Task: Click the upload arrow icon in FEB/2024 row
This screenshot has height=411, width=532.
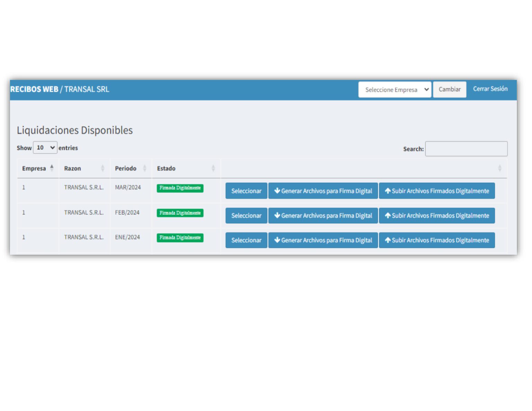Action: [x=388, y=215]
